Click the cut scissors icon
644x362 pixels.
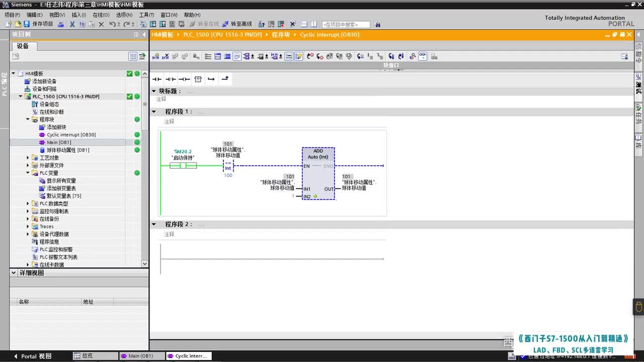click(72, 24)
